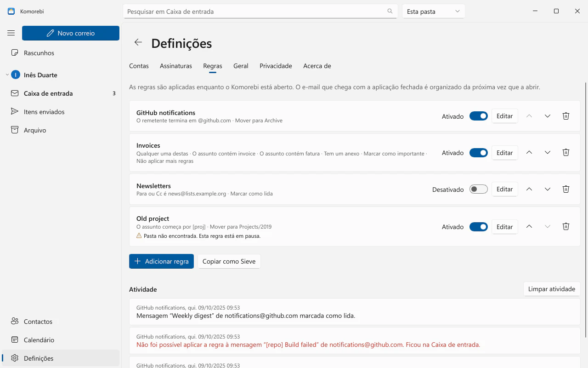Open the Esta pasta search scope dropdown
The width and height of the screenshot is (588, 368).
click(434, 11)
